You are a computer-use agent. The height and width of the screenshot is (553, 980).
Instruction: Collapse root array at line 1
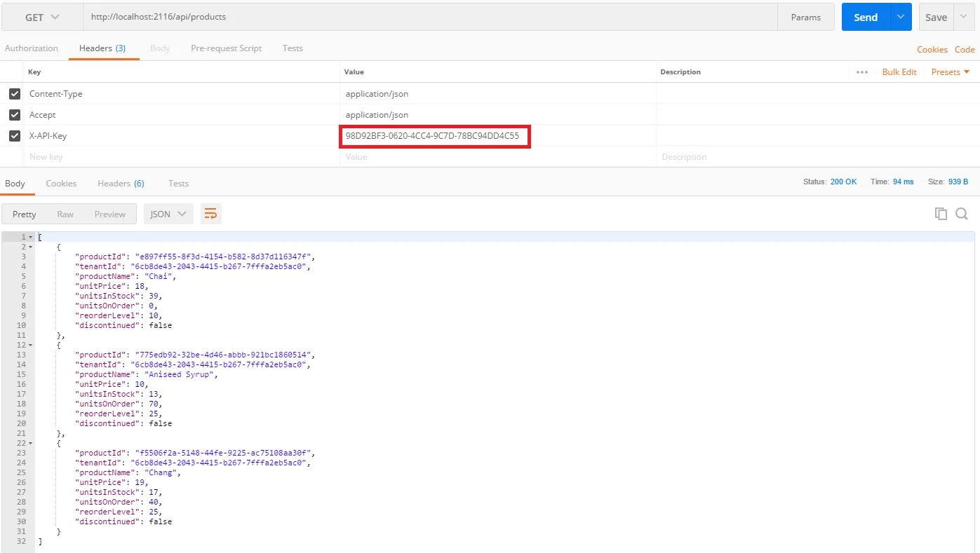30,237
